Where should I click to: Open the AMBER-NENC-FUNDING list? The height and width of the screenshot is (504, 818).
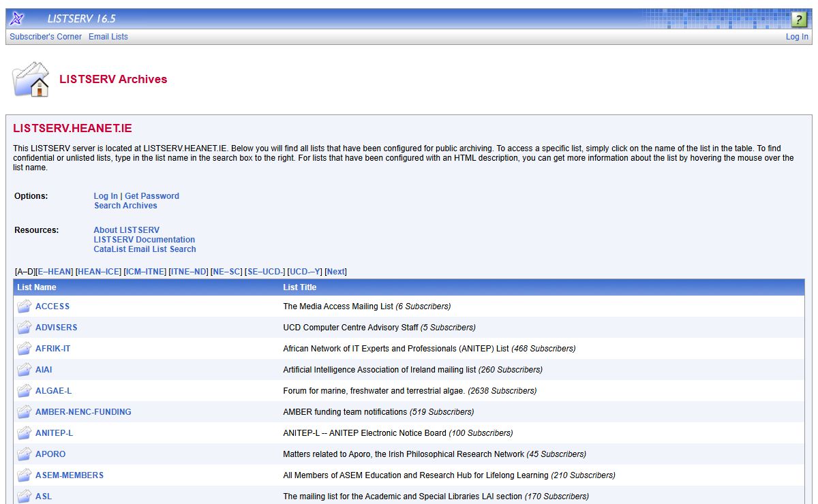tap(83, 412)
